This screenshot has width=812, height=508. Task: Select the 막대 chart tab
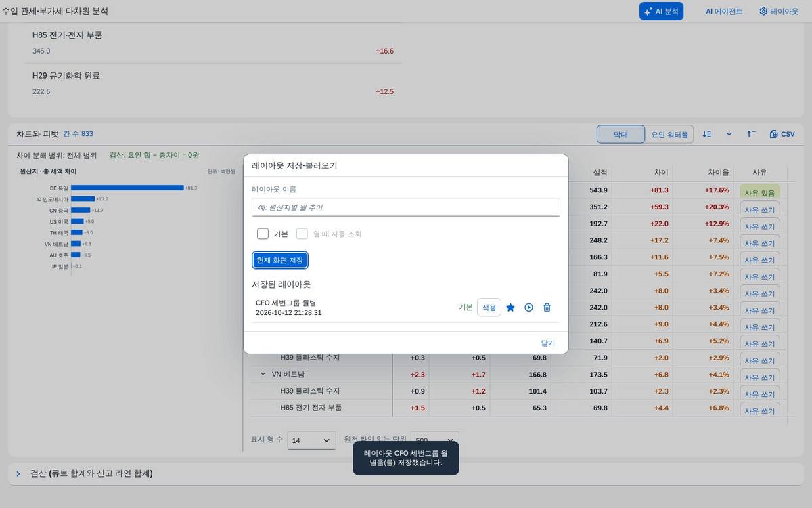621,134
